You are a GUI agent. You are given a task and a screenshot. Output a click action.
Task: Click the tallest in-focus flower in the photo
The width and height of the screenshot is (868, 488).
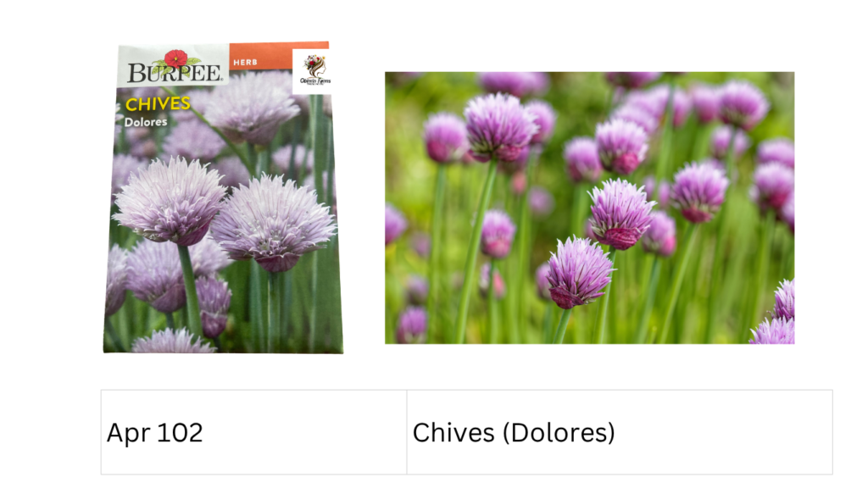499,127
